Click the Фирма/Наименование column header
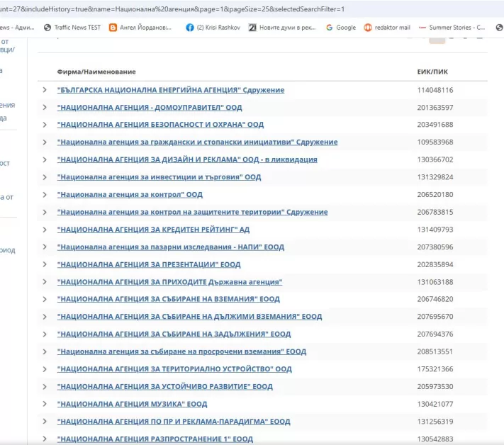 (96, 72)
